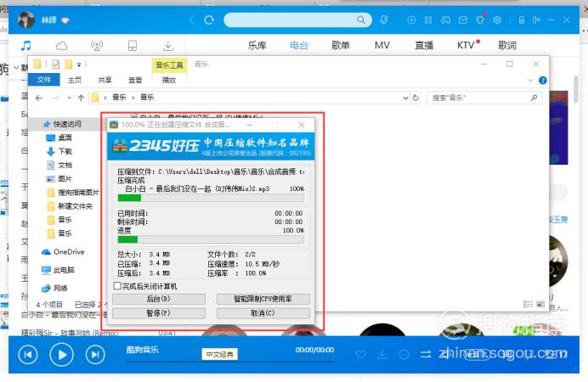This screenshot has width=588, height=382.
Task: Click the KuGou local music note icon
Action: 25,46
